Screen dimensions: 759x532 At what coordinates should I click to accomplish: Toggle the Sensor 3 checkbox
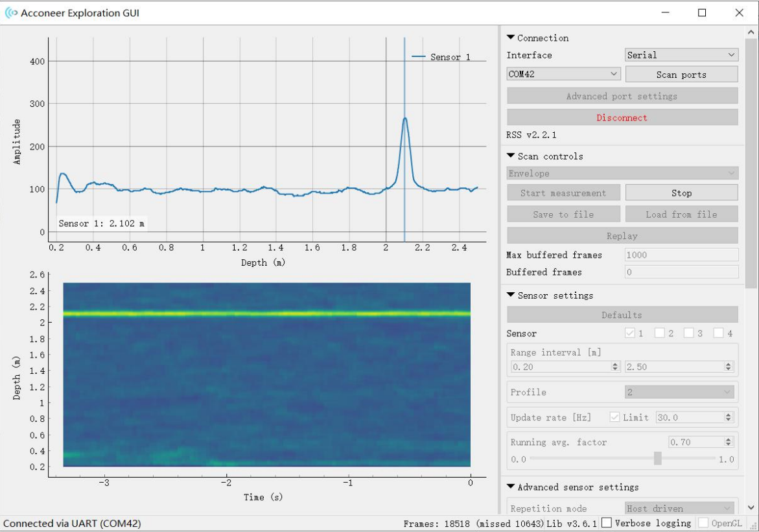688,332
